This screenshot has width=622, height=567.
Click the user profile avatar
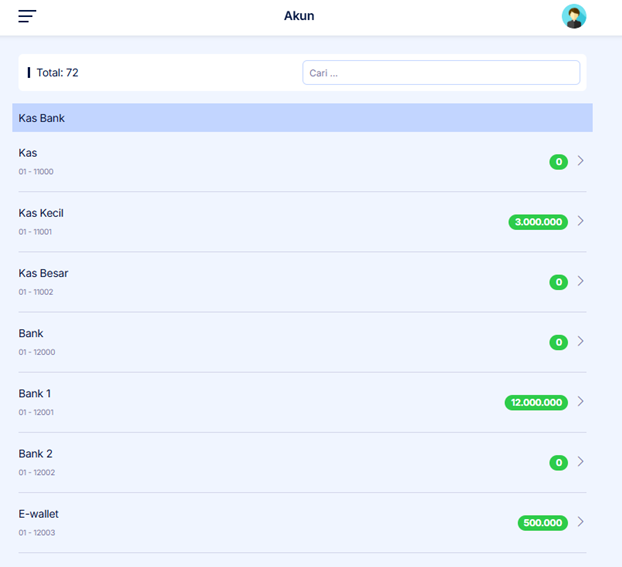[x=574, y=16]
